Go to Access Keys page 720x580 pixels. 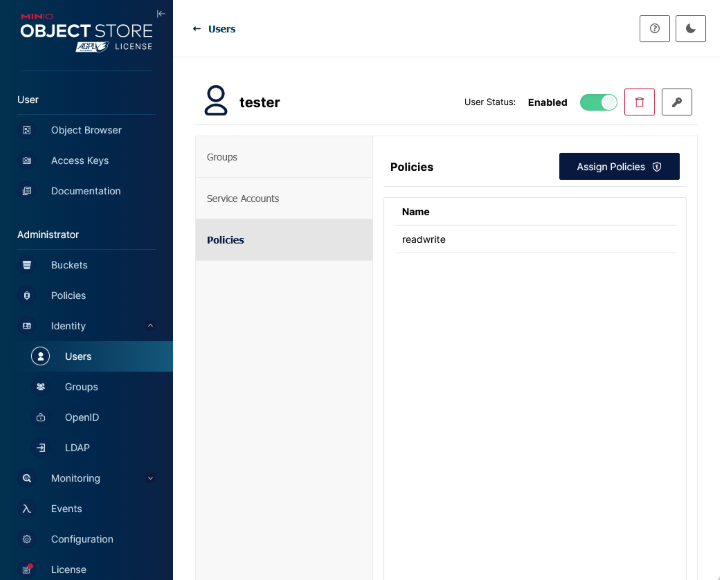tap(80, 160)
